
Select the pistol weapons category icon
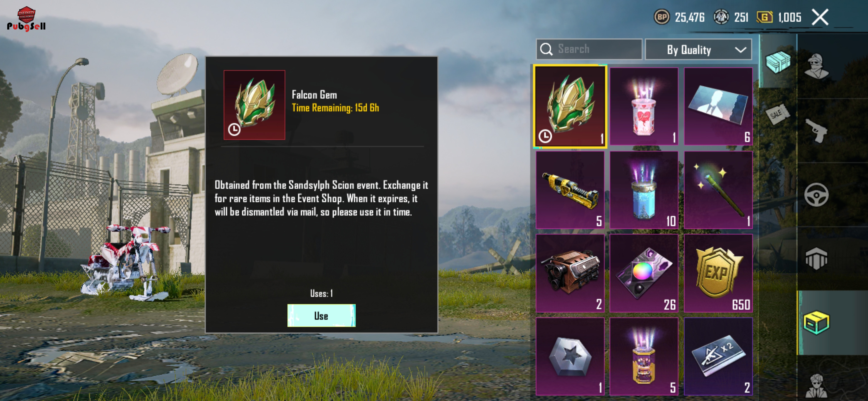tap(817, 131)
